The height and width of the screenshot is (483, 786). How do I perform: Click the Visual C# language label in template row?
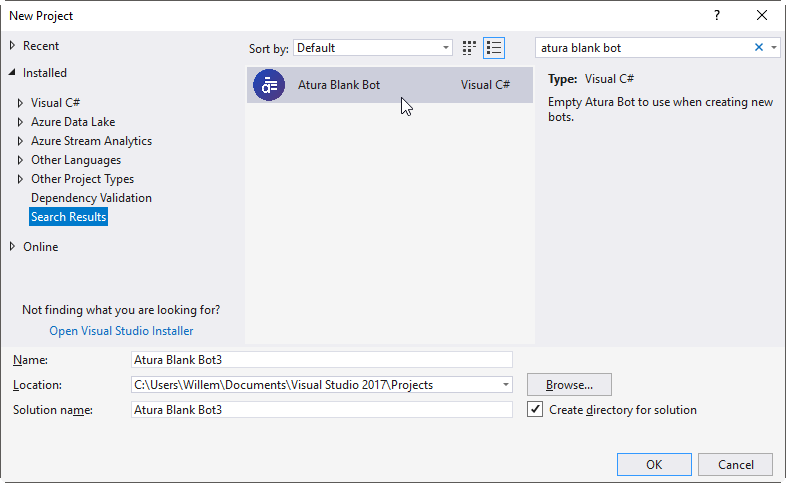pyautogui.click(x=485, y=85)
